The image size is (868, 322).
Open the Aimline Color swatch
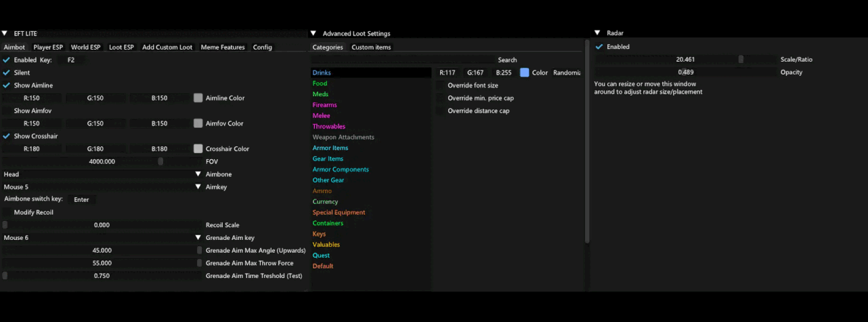(198, 98)
